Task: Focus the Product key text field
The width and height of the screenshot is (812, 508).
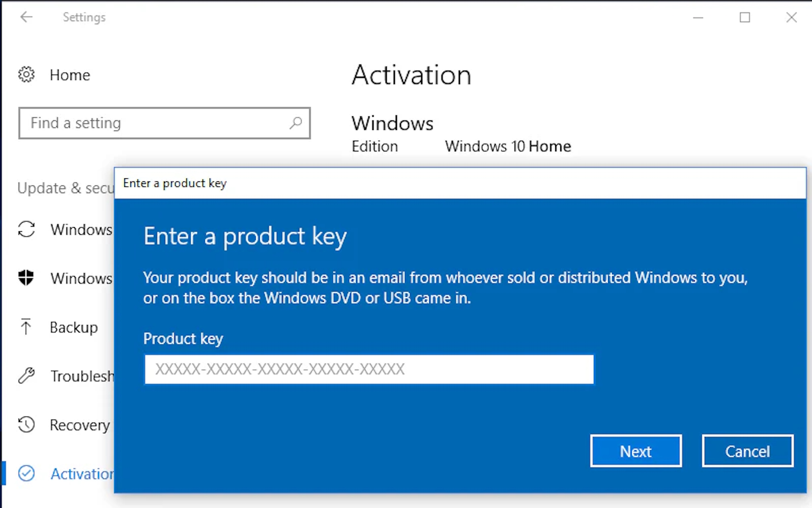Action: (369, 369)
